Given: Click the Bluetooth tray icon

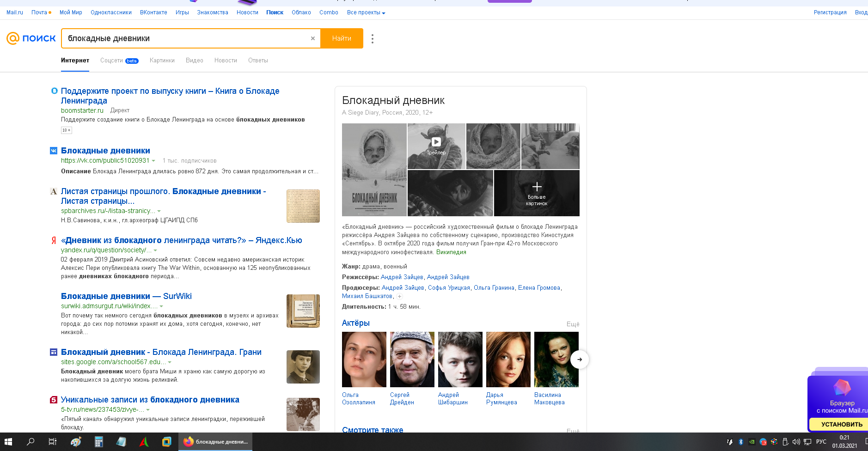Looking at the screenshot, I should point(741,442).
